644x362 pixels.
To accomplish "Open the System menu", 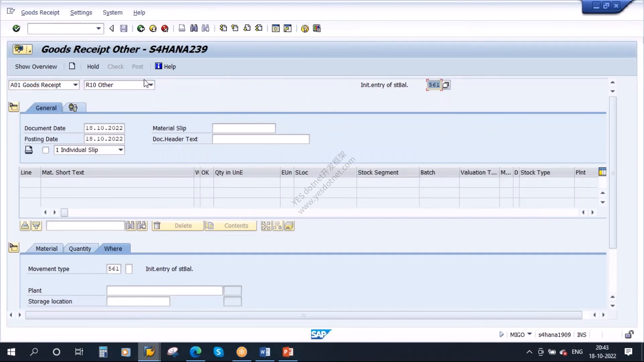I will pos(112,12).
